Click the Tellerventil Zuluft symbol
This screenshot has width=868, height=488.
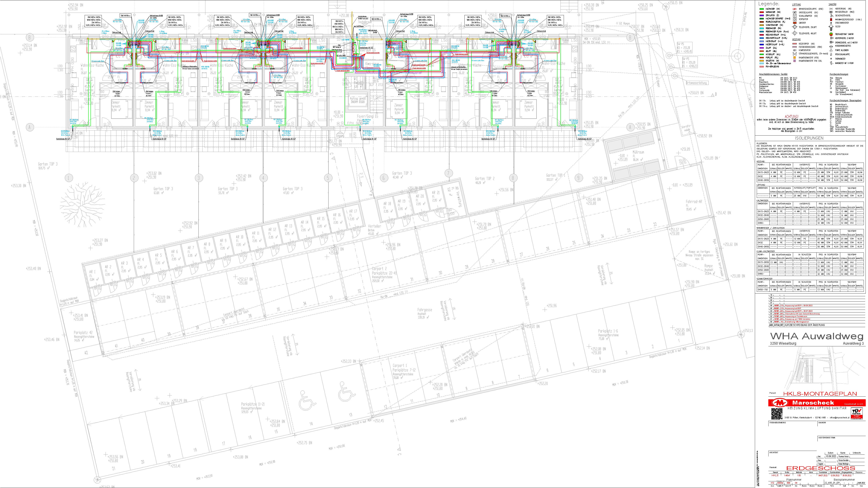click(x=795, y=27)
